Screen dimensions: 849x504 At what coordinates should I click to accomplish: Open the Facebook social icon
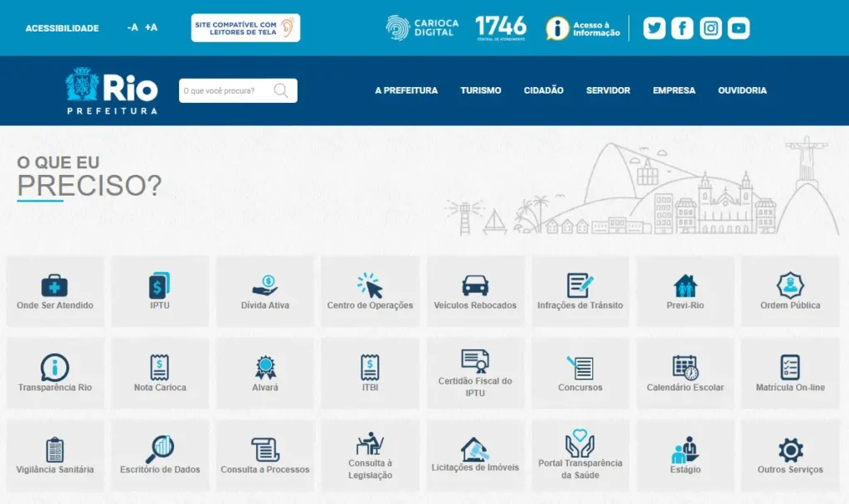[x=682, y=28]
